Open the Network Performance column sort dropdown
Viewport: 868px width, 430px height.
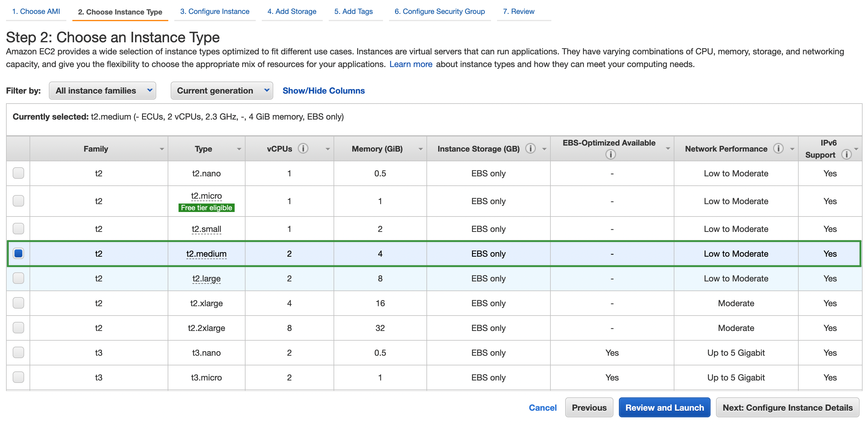point(792,149)
